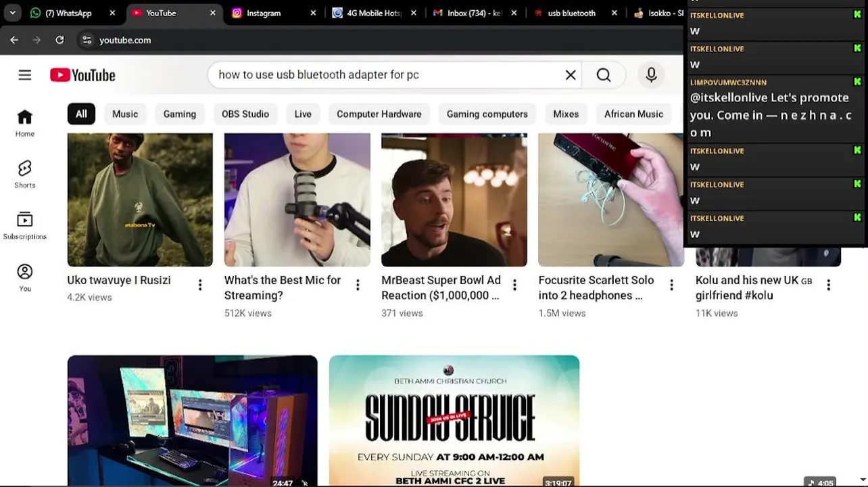Select the African Music filter chip

click(634, 114)
